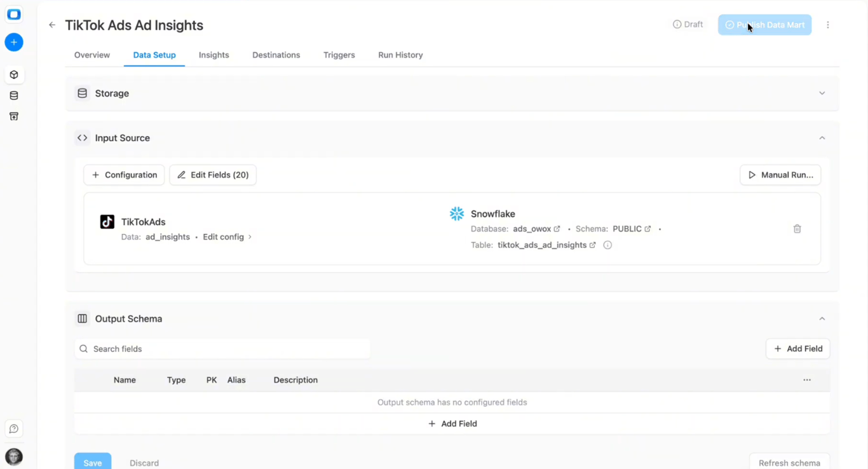Click the info icon beside the table name

point(607,245)
